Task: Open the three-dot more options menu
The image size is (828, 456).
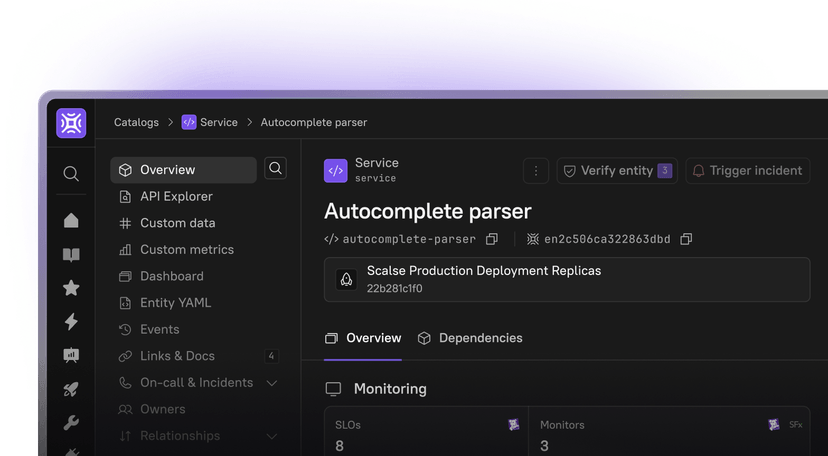Action: click(536, 171)
